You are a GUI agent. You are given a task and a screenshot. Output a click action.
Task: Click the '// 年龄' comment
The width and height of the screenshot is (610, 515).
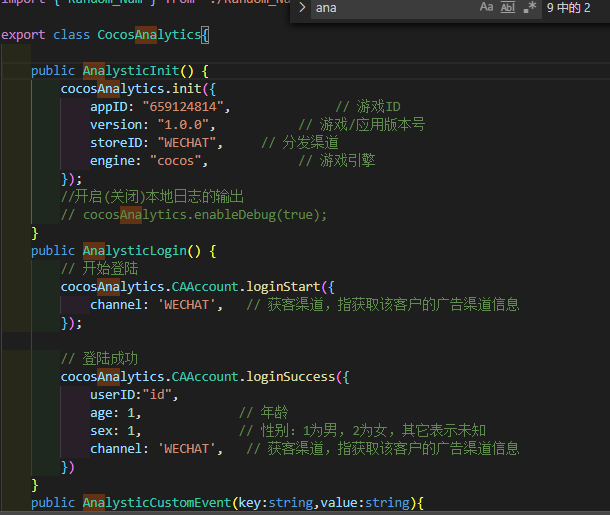pyautogui.click(x=263, y=413)
